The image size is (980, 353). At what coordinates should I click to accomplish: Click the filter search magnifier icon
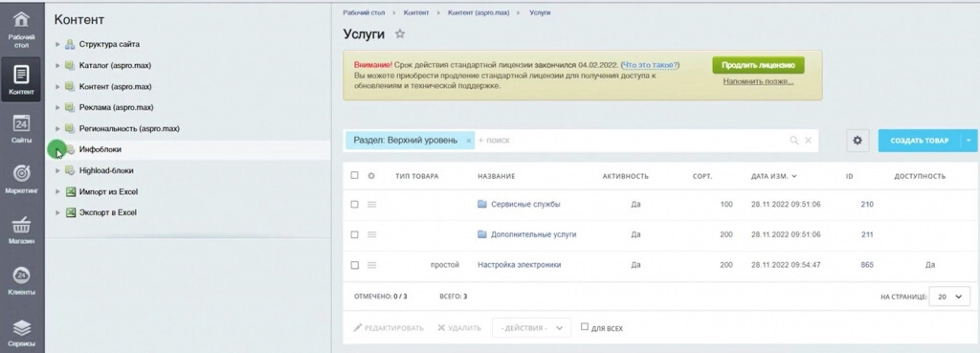point(793,141)
